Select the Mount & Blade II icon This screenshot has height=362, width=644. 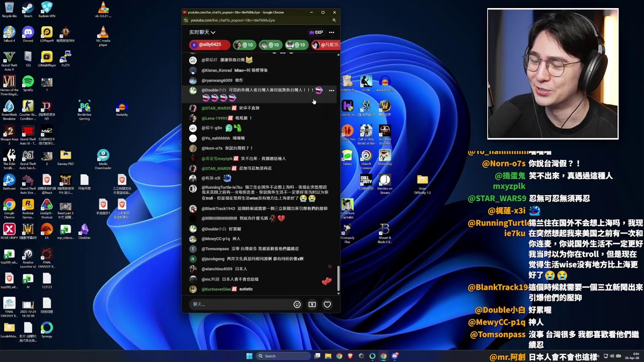pyautogui.click(x=385, y=234)
